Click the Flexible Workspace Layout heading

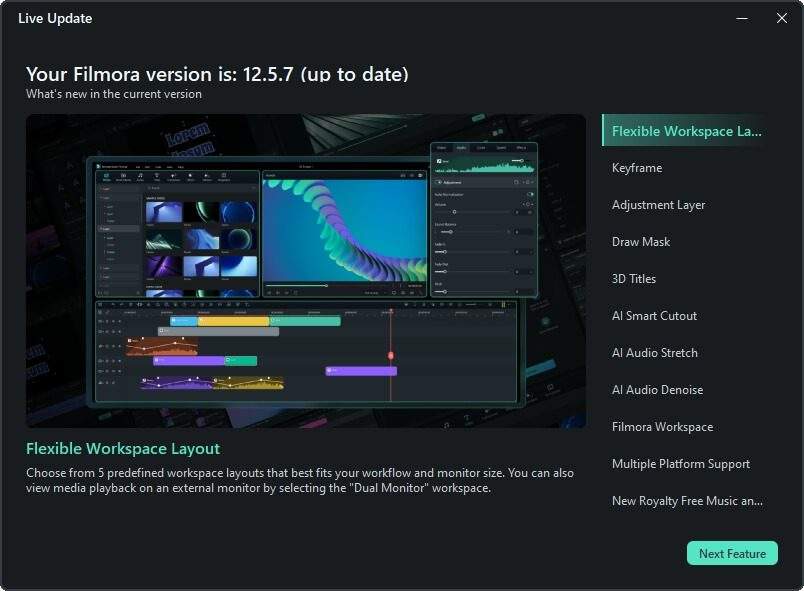tap(123, 449)
